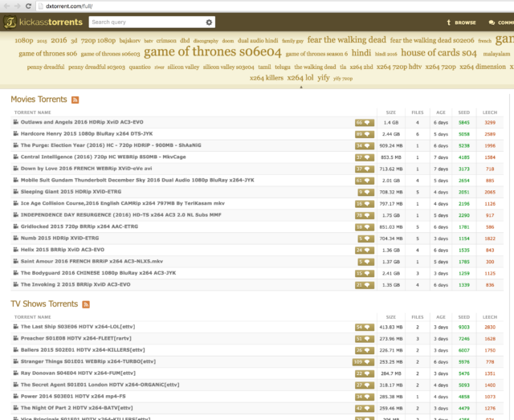Open comments badge for Stranger Things S01E01
The image size is (514, 420).
click(x=363, y=362)
